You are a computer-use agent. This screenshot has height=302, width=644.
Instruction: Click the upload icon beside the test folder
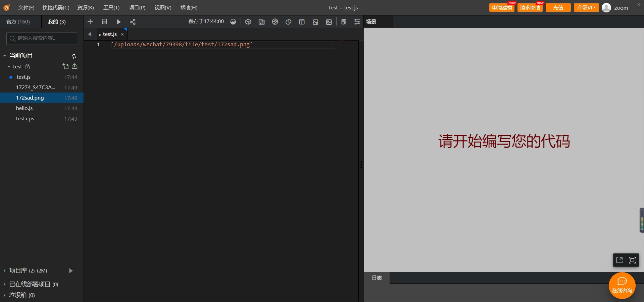click(x=75, y=66)
